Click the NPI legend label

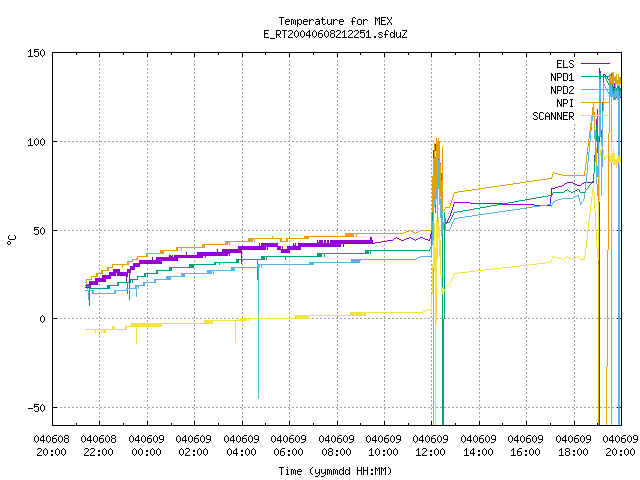(565, 103)
